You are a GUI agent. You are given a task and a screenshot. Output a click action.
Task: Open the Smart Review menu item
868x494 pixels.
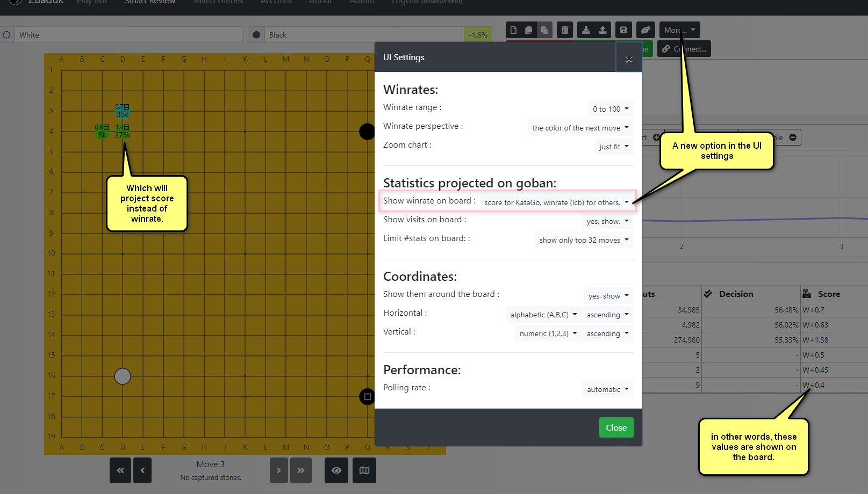click(150, 2)
